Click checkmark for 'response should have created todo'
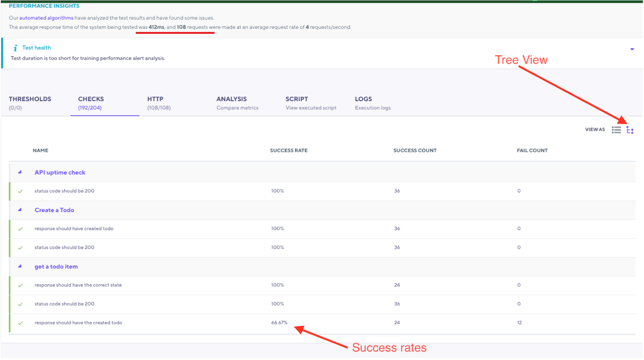644x360 pixels. [20, 229]
